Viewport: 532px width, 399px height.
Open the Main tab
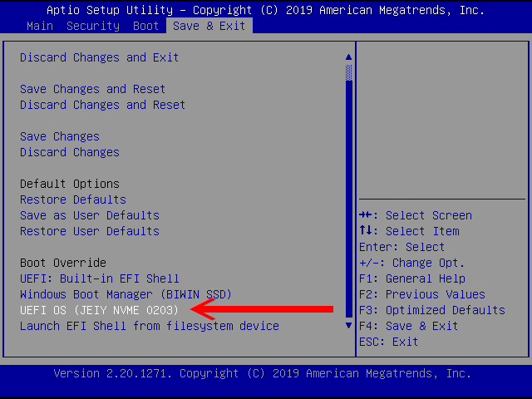40,26
